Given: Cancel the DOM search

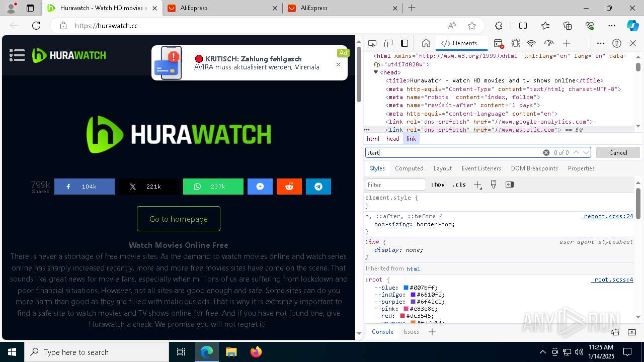Looking at the screenshot, I should pos(618,152).
